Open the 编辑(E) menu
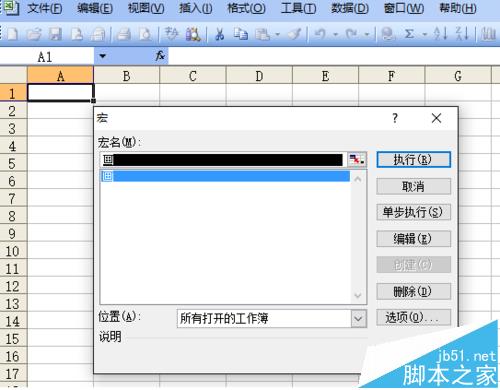Image resolution: width=500 pixels, height=390 pixels. click(95, 8)
